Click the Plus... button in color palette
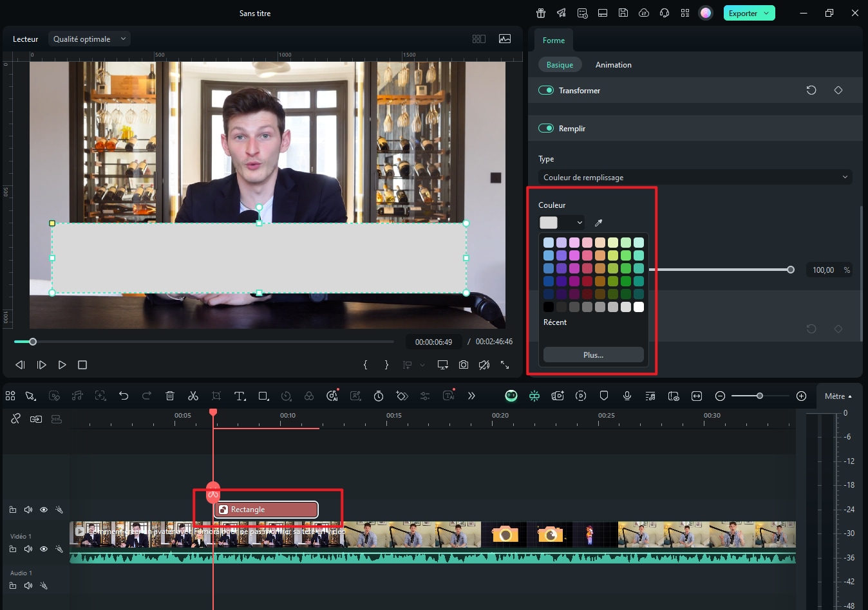 coord(594,355)
